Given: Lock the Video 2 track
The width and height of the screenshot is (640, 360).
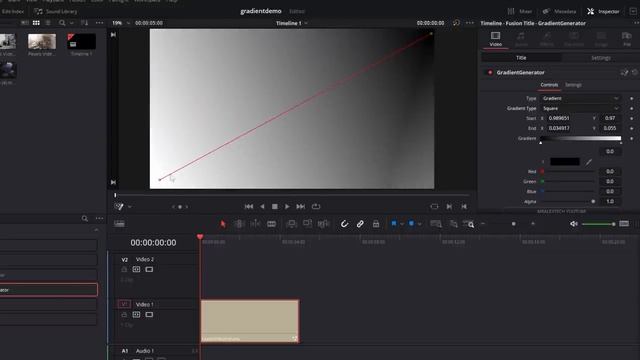Looking at the screenshot, I should click(124, 269).
